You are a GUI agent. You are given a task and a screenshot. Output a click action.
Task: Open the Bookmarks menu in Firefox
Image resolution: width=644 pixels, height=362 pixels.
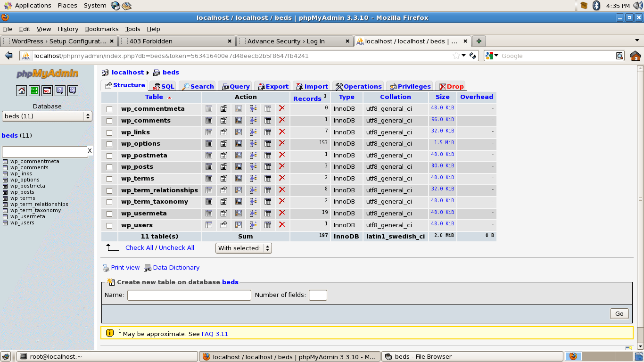click(102, 29)
